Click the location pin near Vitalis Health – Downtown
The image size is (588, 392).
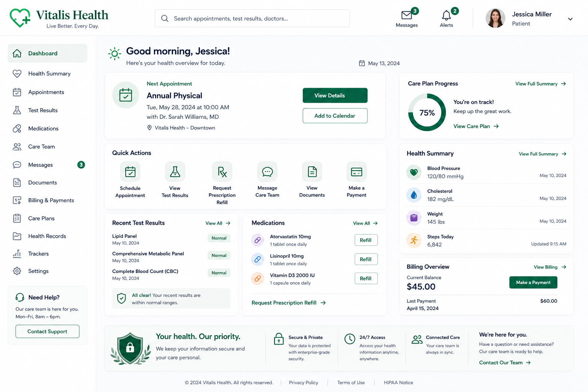pos(149,127)
